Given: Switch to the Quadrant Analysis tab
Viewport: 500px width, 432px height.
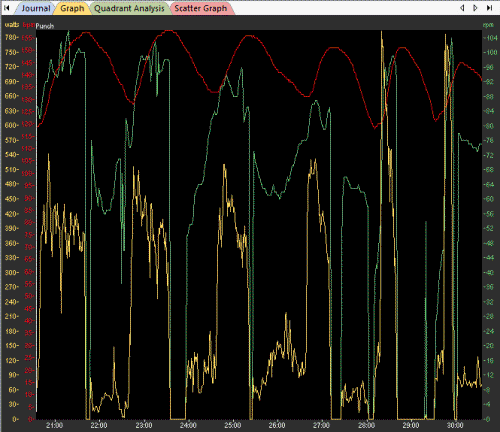Looking at the screenshot, I should coord(129,8).
